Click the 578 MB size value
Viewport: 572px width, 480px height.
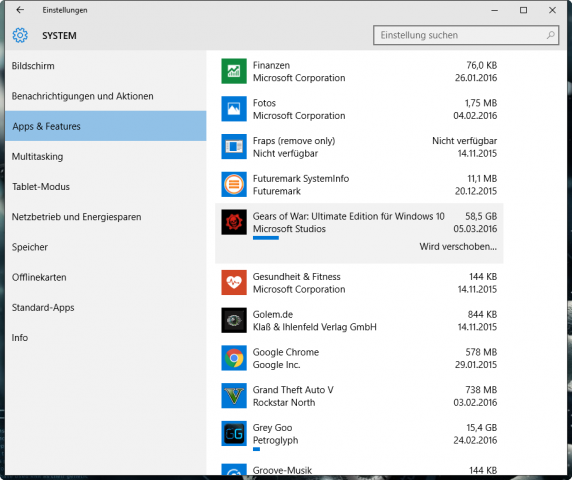coord(481,352)
